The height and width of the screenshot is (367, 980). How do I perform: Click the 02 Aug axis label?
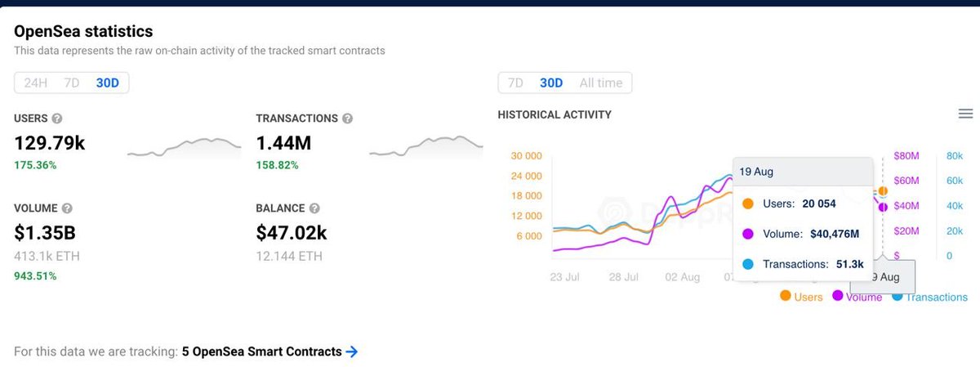[x=682, y=277]
